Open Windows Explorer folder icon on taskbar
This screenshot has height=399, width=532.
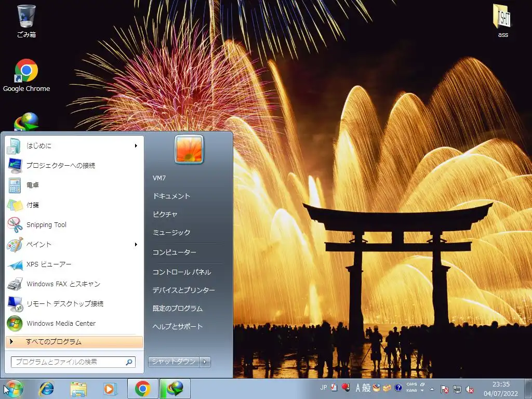[x=78, y=389]
